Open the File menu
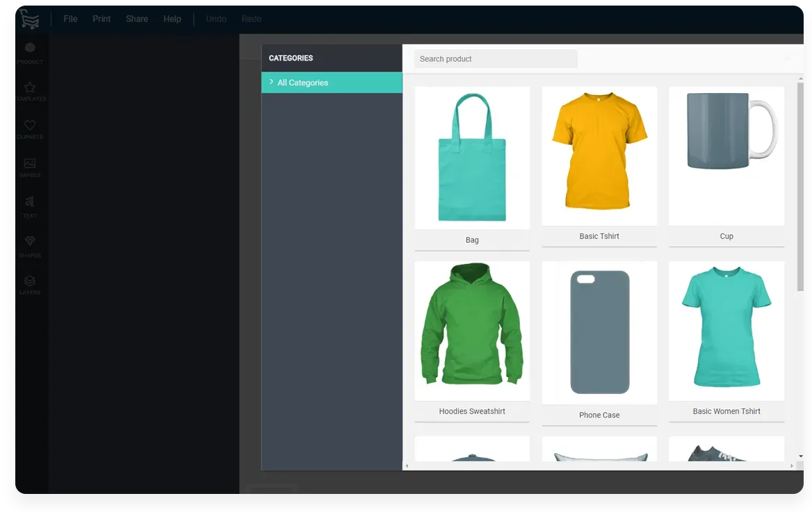812x512 pixels. click(x=70, y=19)
